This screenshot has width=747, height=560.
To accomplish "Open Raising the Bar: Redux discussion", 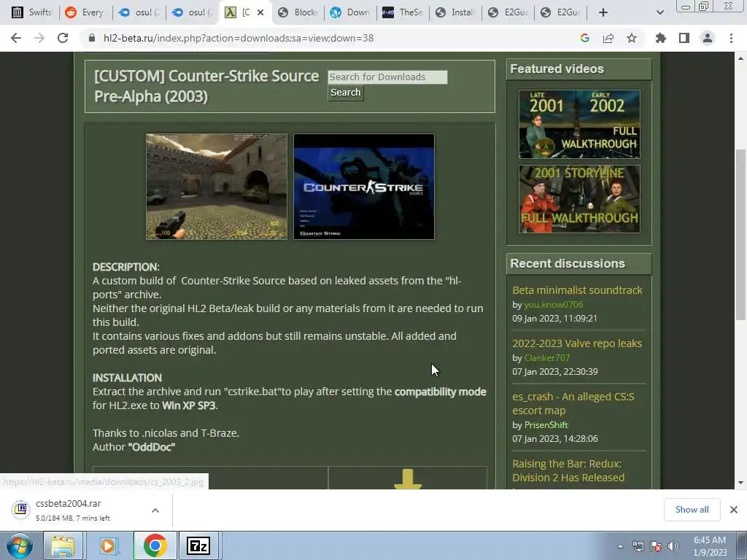I will [x=568, y=470].
